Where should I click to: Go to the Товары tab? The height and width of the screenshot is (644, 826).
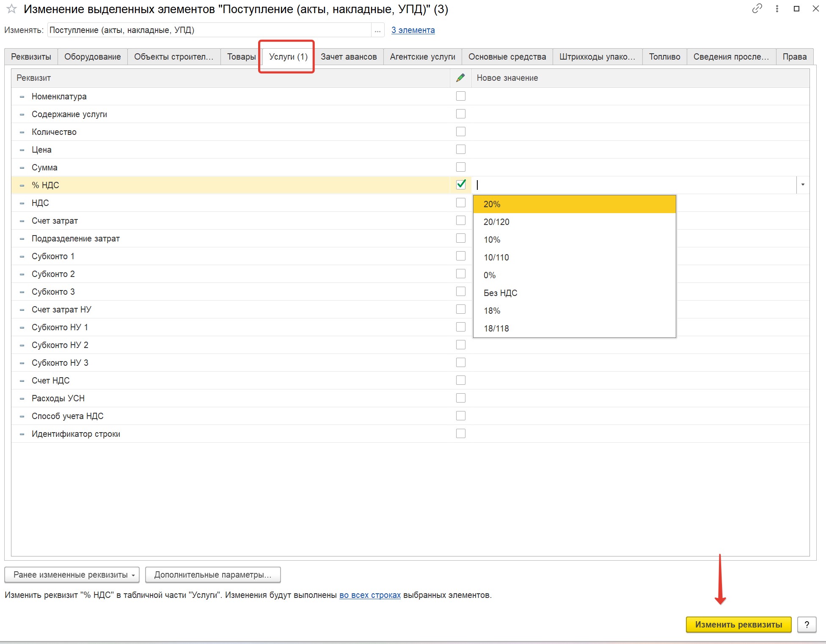tap(241, 57)
